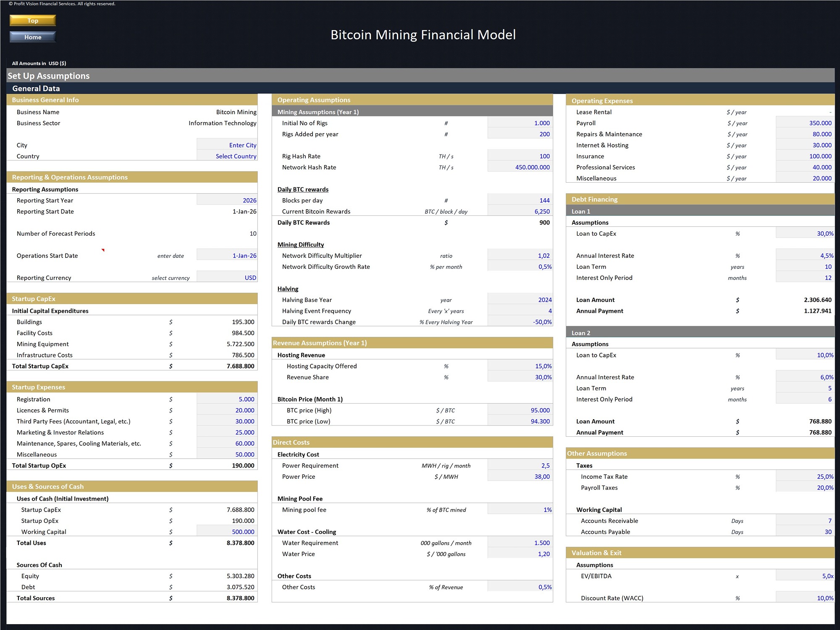840x630 pixels.
Task: Edit the Reporting Start Year value 2026
Action: [x=227, y=200]
